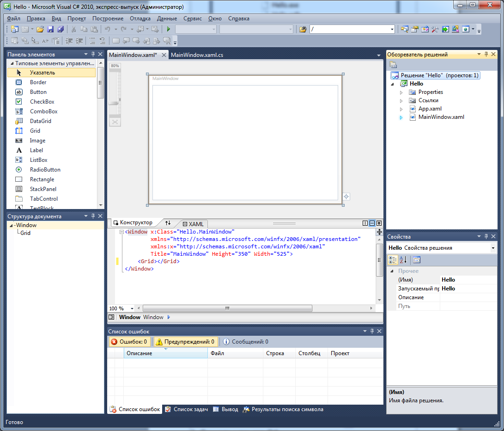Toggle the Messages filter button
The height and width of the screenshot is (431, 504).
246,342
